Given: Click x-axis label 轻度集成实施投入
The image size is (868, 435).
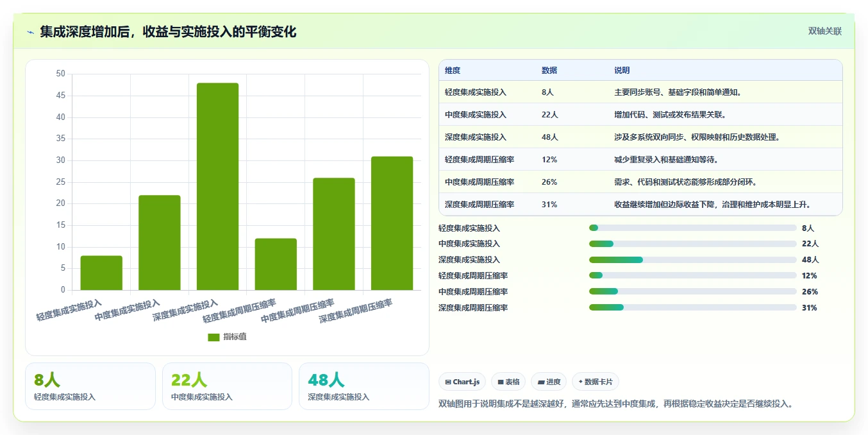Looking at the screenshot, I should click(69, 310).
